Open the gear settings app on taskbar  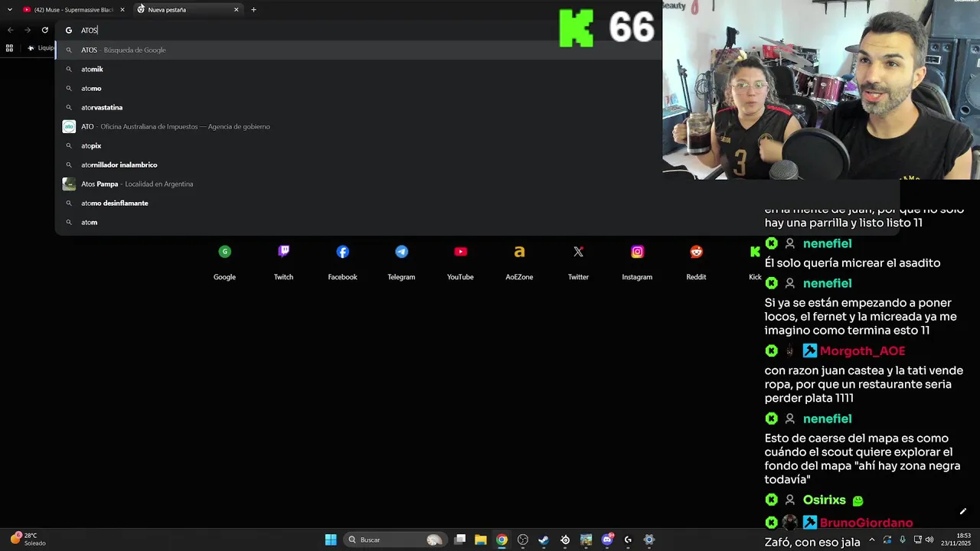[649, 540]
